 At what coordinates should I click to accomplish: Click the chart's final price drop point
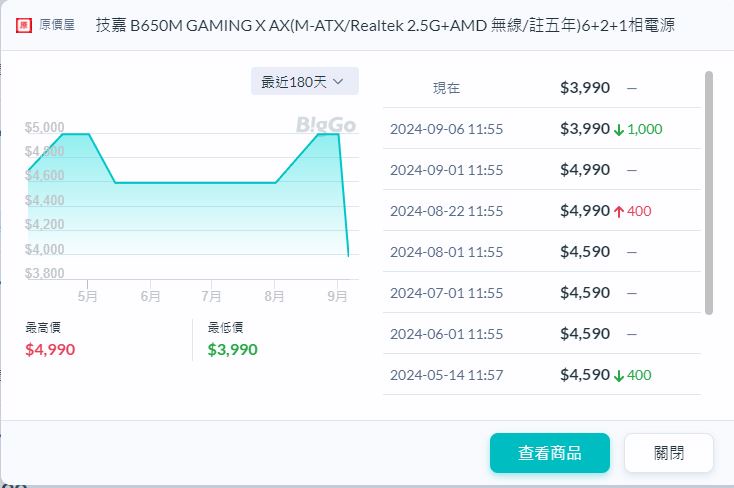348,256
